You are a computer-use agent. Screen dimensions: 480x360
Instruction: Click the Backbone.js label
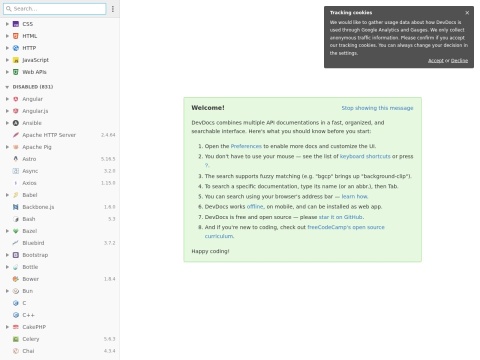click(38, 207)
